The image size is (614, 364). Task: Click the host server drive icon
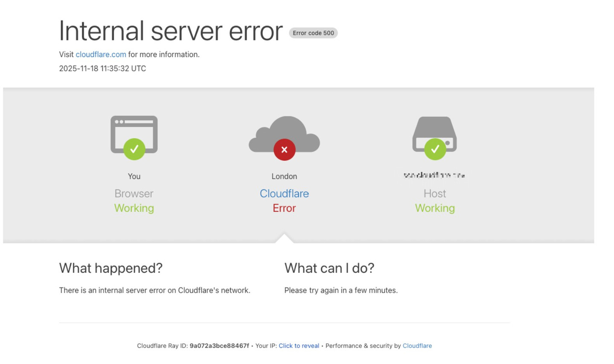coord(435,134)
